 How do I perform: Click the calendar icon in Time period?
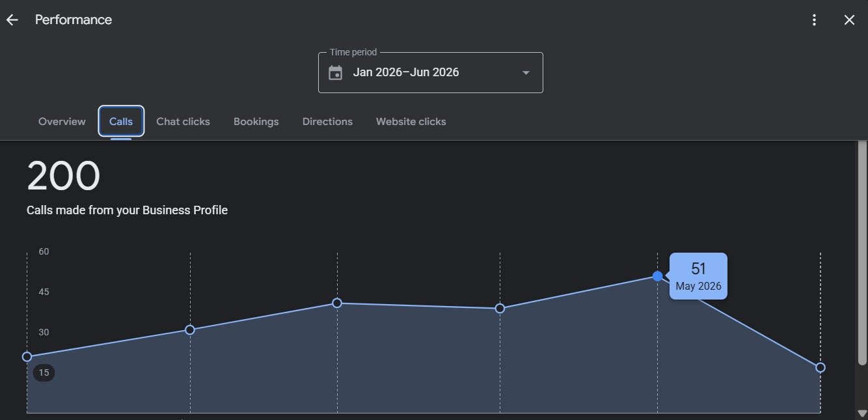(335, 72)
